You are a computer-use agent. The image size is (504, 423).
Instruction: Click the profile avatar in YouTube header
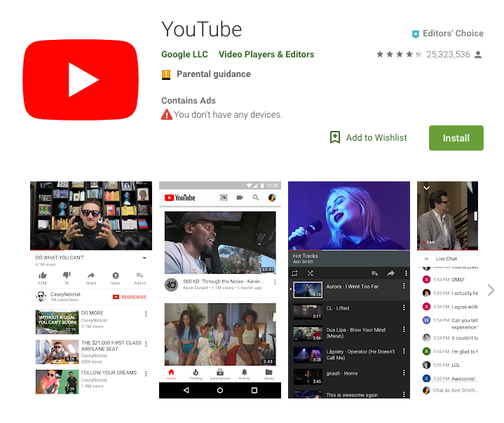pyautogui.click(x=272, y=198)
